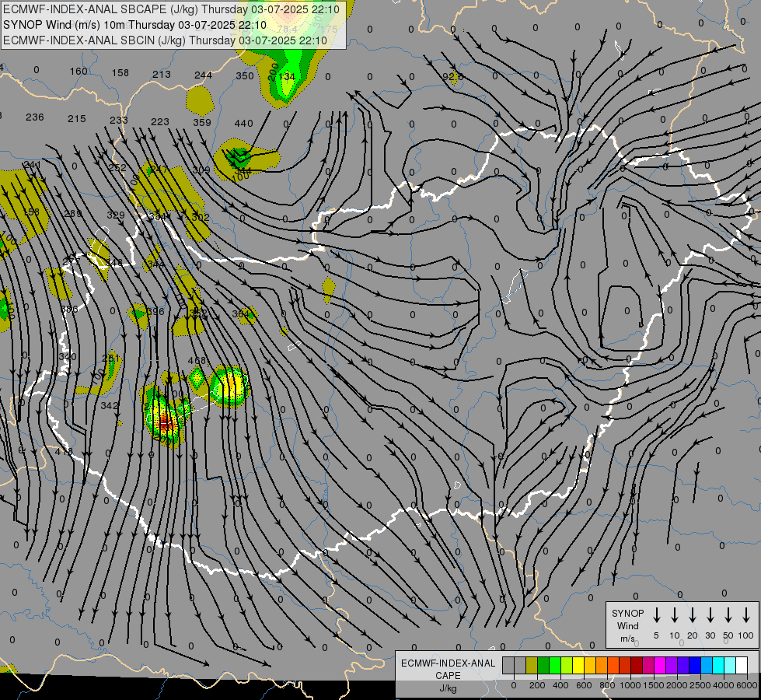Image resolution: width=761 pixels, height=700 pixels.
Task: Click the 400 tick on CAPE colorbar
Action: point(560,685)
